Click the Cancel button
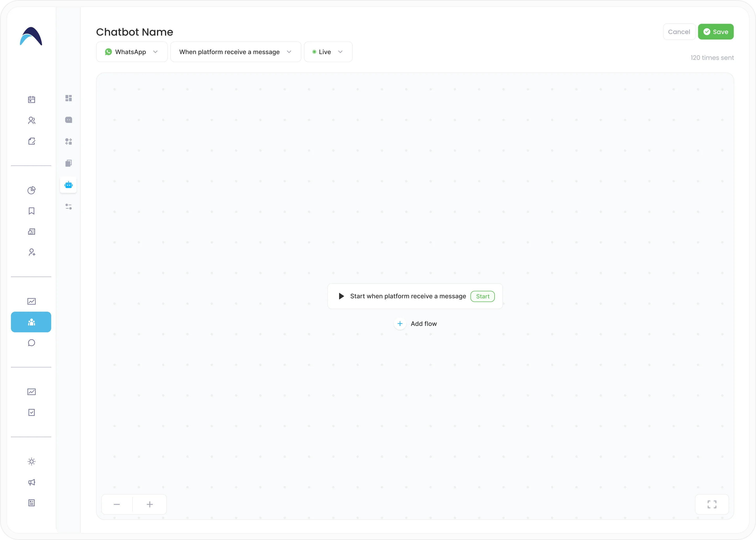The height and width of the screenshot is (540, 756). pyautogui.click(x=679, y=32)
